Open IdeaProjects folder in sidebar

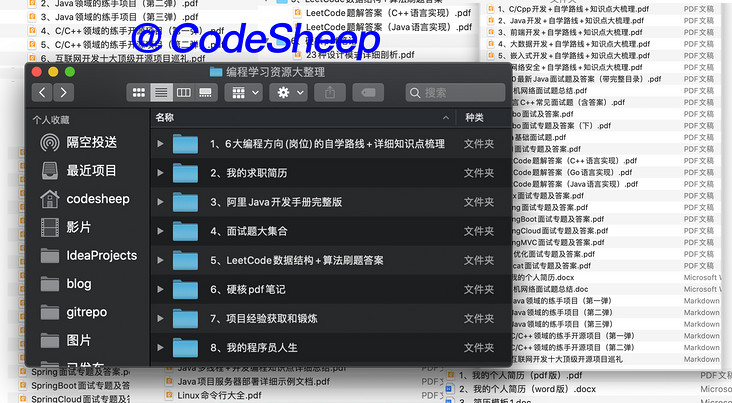[88, 256]
